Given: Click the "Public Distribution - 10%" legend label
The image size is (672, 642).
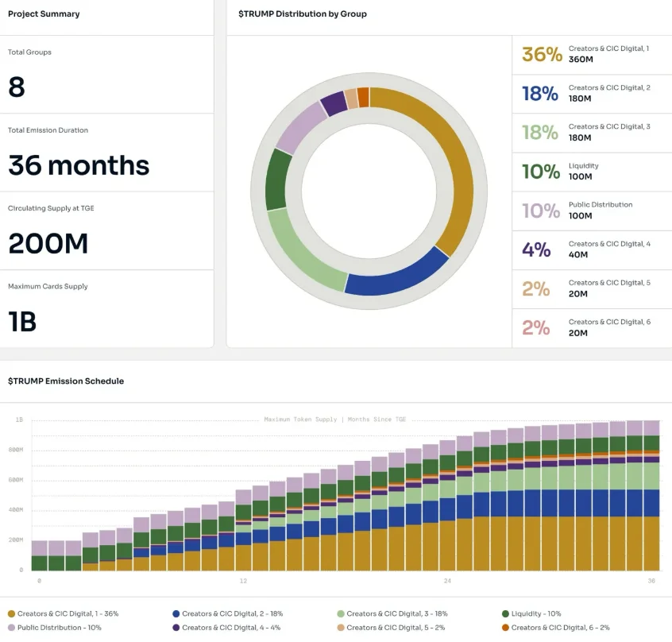Looking at the screenshot, I should (x=59, y=628).
